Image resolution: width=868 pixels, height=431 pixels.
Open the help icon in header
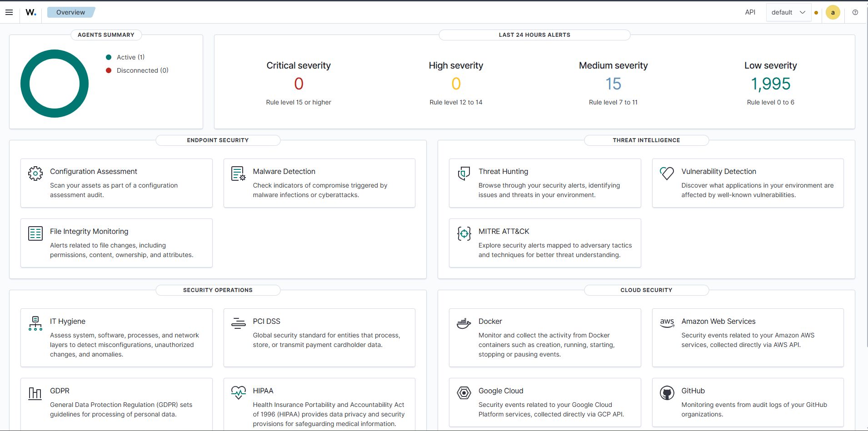(x=855, y=12)
